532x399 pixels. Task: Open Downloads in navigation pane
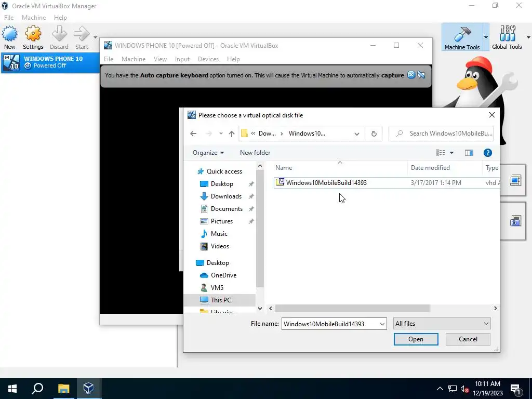[226, 196]
